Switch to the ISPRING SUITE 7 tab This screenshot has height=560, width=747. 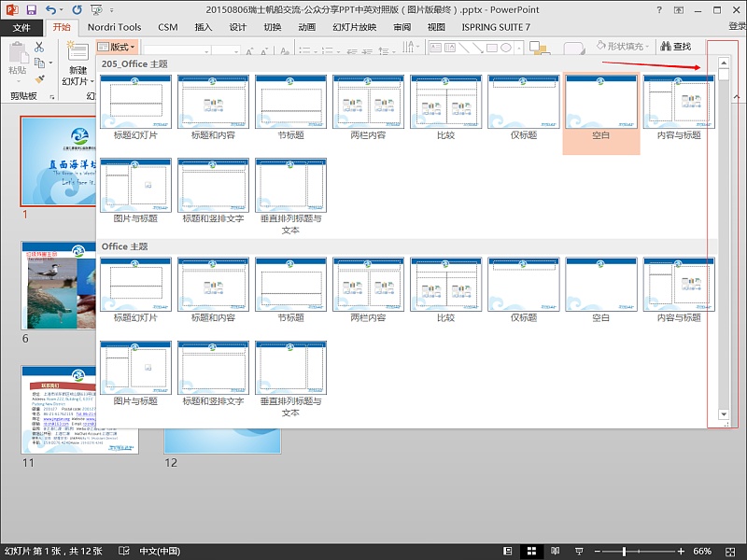click(496, 27)
